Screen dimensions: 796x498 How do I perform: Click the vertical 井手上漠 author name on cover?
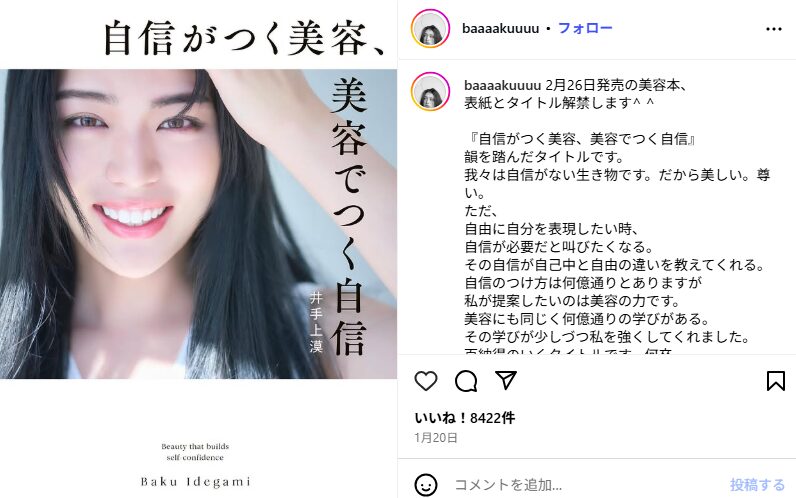316,322
